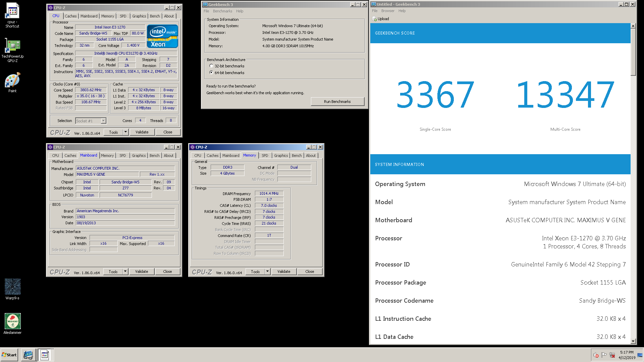Click the top-left CPU-Z window title icon
This screenshot has width=644, height=362.
(x=51, y=8)
